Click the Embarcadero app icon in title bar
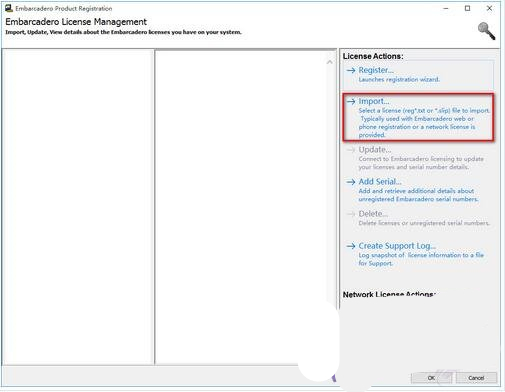This screenshot has height=392, width=505. click(x=9, y=8)
